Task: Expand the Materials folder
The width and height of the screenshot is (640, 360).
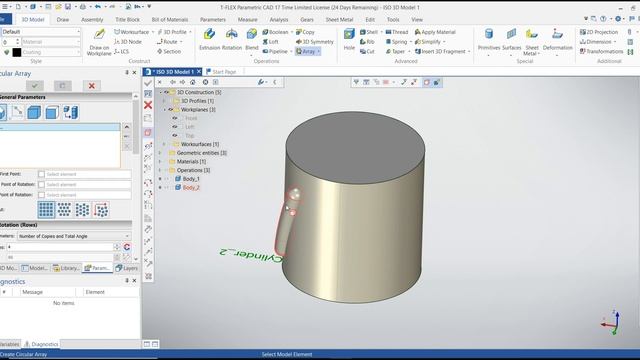Action: point(160,162)
